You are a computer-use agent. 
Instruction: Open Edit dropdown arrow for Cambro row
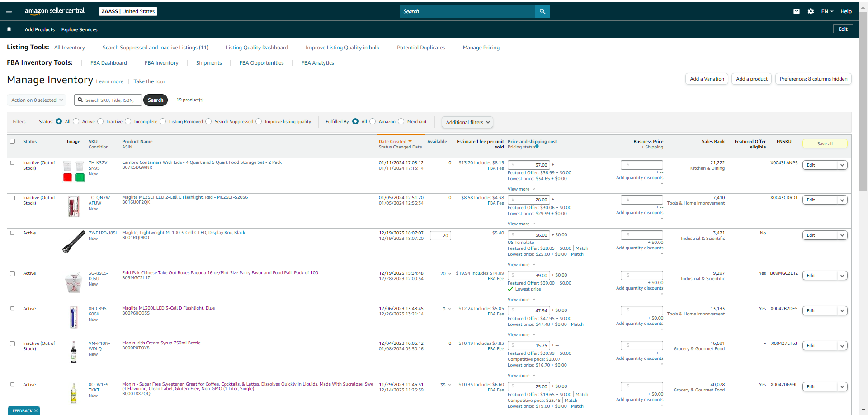point(842,165)
